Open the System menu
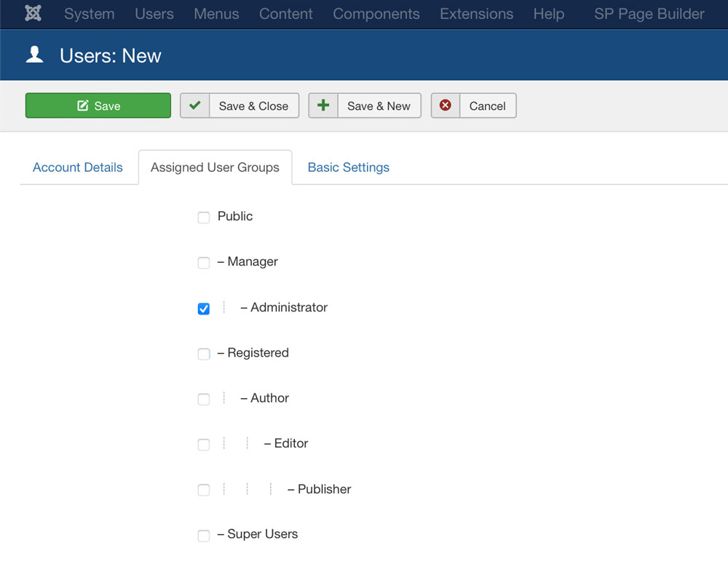 [x=89, y=14]
